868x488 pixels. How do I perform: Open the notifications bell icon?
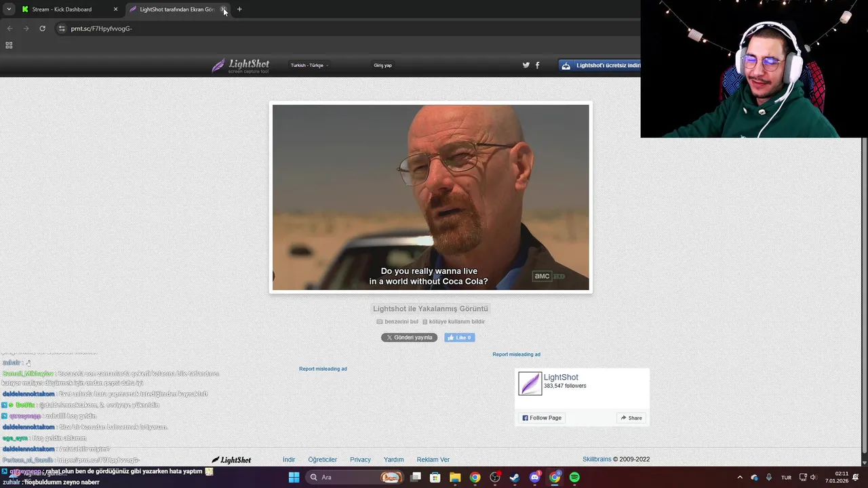click(856, 477)
